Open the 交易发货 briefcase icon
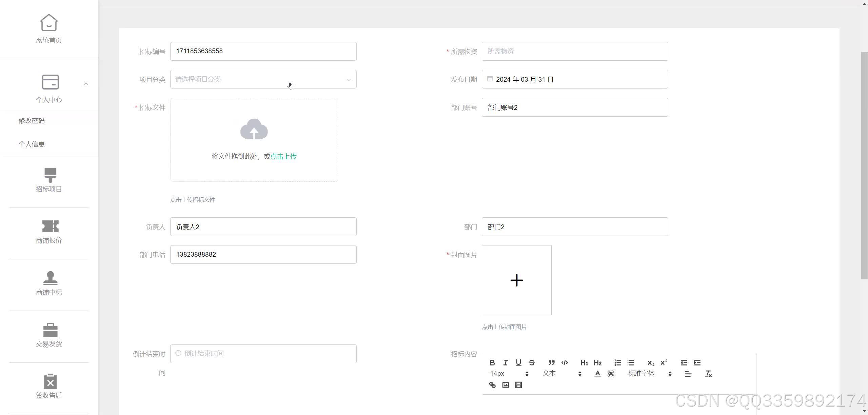 (x=50, y=330)
